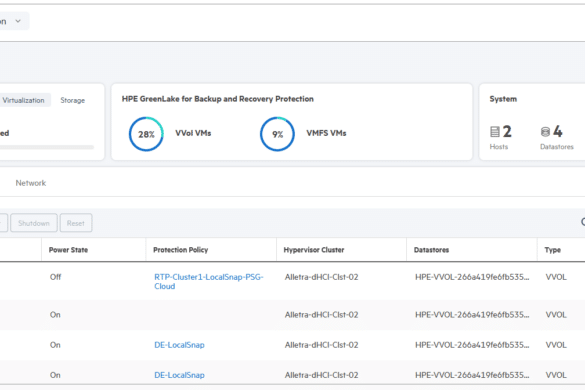585x390 pixels.
Task: Click the 9% VMFS VMs ring
Action: point(277,134)
